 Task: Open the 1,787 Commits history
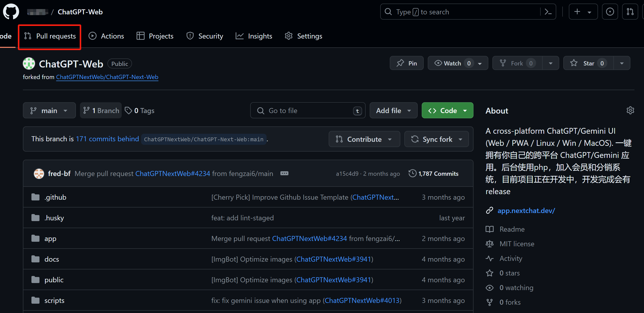click(x=433, y=173)
